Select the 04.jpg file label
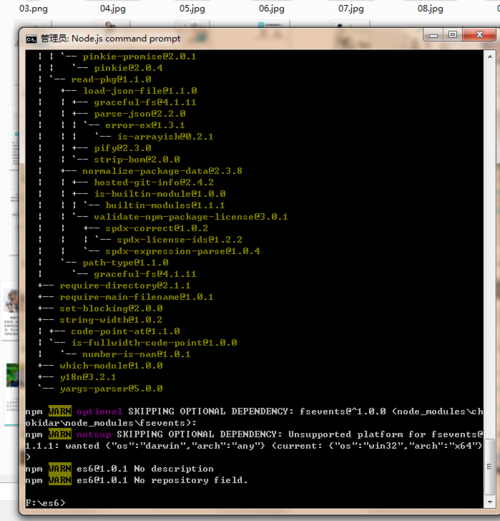This screenshot has width=500, height=521. [x=113, y=8]
